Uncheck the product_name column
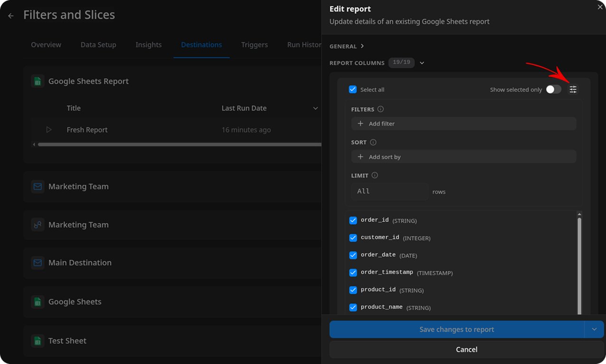This screenshot has height=364, width=606. pyautogui.click(x=353, y=307)
